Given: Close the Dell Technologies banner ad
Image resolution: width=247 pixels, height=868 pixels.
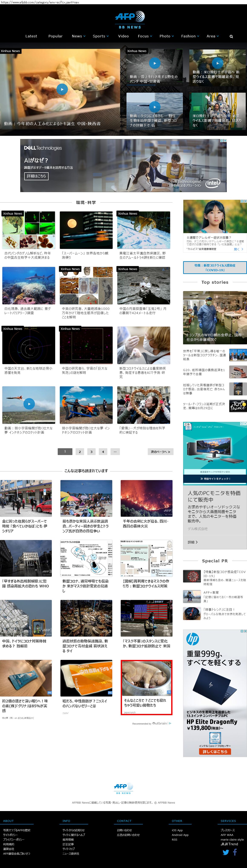Looking at the screenshot, I should coord(225,141).
